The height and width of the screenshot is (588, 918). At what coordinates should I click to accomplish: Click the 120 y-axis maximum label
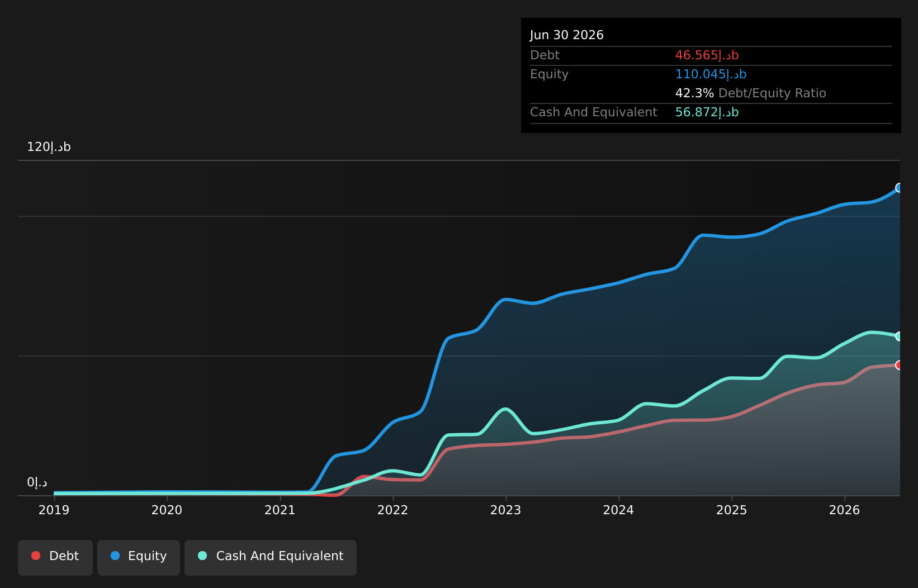[49, 147]
